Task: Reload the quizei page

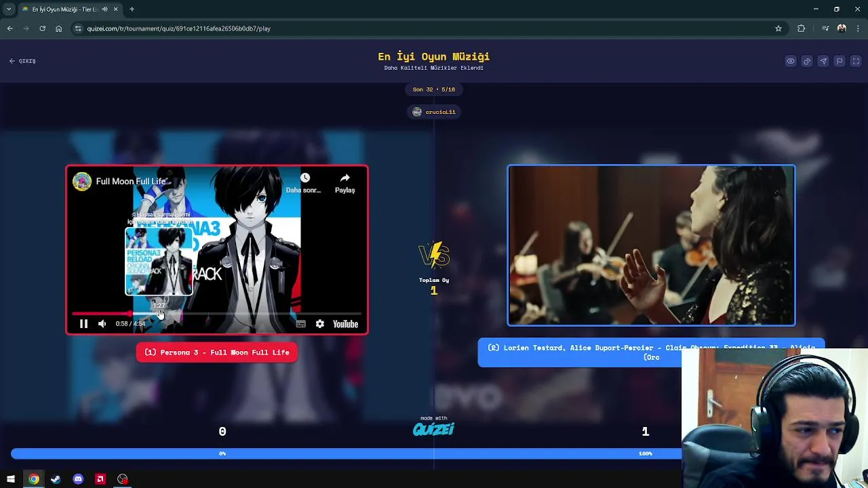Action: tap(42, 28)
